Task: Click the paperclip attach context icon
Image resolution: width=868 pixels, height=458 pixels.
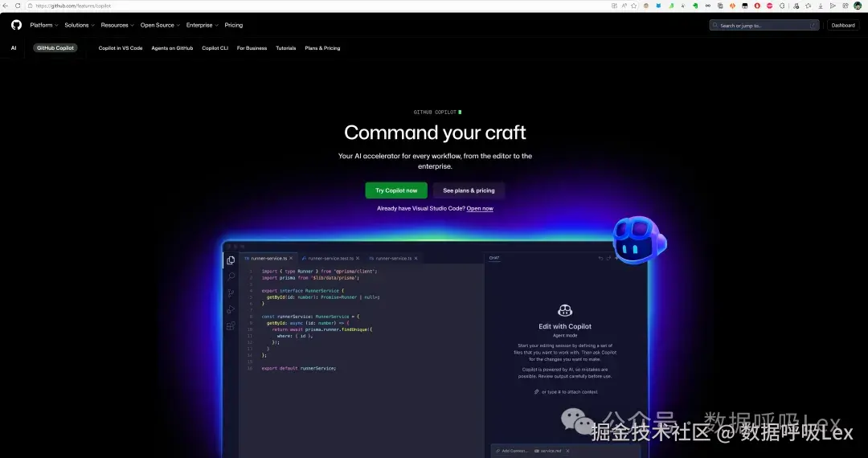Action: tap(536, 391)
